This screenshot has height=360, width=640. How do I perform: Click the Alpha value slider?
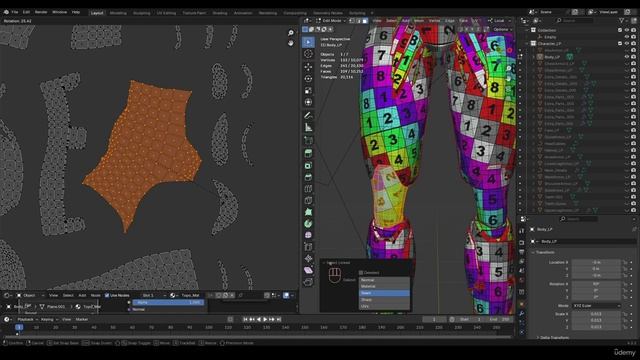pos(168,302)
